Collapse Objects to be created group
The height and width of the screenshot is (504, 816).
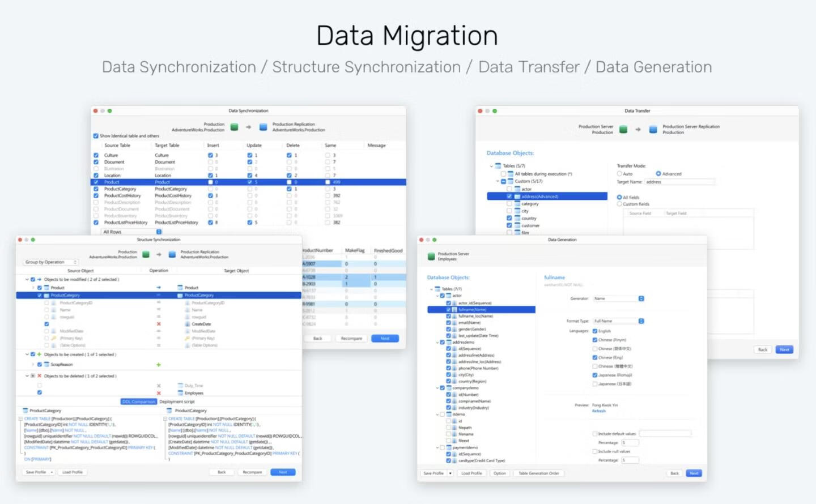pos(27,354)
